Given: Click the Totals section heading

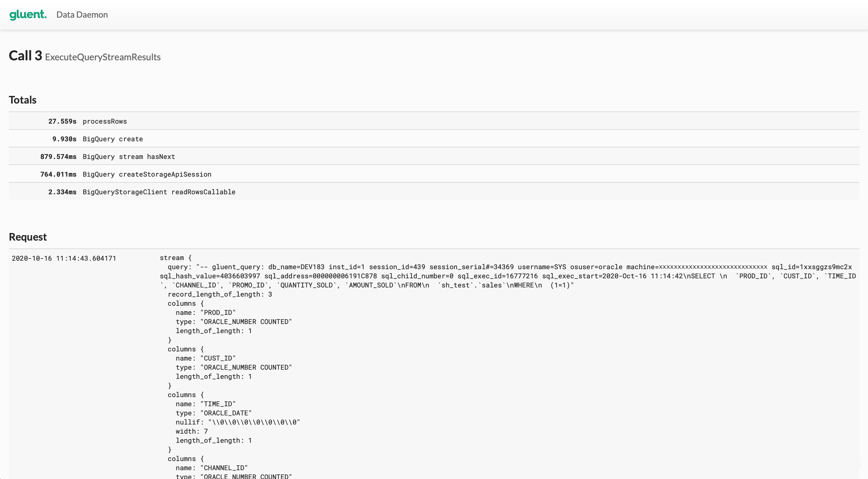Looking at the screenshot, I should point(23,100).
